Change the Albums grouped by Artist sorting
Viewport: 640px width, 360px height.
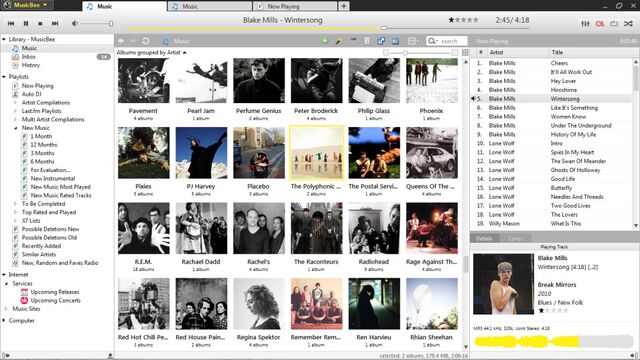coord(151,53)
